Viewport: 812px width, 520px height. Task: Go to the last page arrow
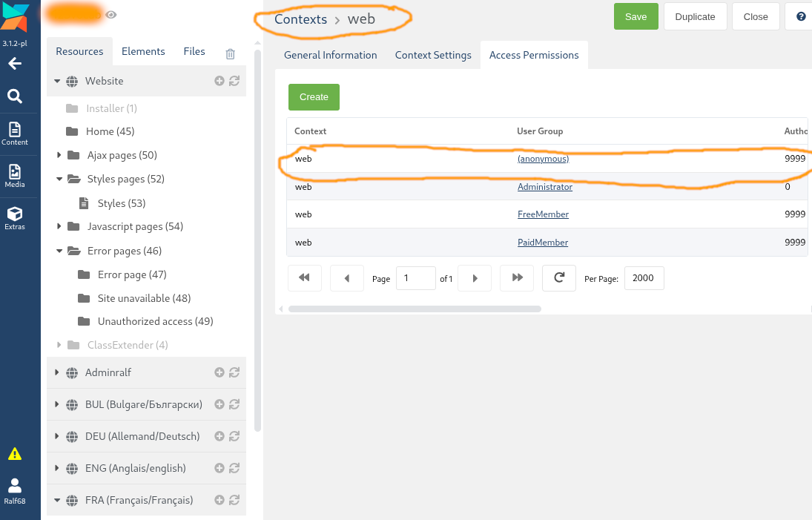pos(517,278)
